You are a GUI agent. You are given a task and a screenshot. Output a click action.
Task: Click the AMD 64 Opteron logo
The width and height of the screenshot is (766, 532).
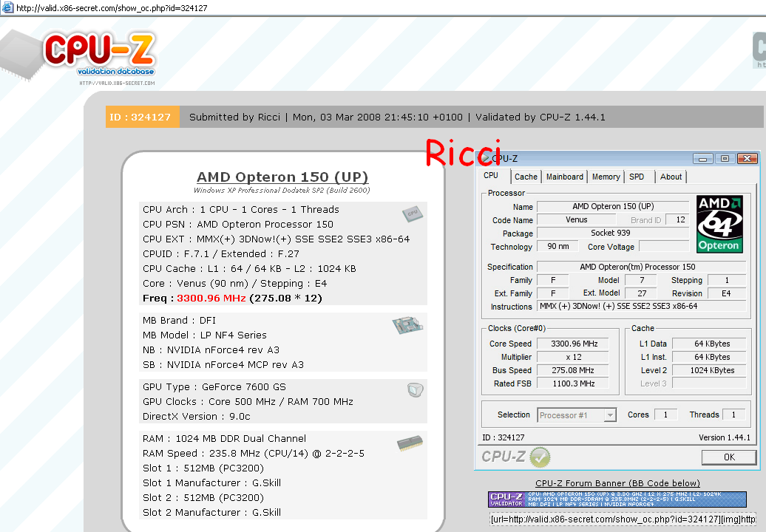click(719, 225)
